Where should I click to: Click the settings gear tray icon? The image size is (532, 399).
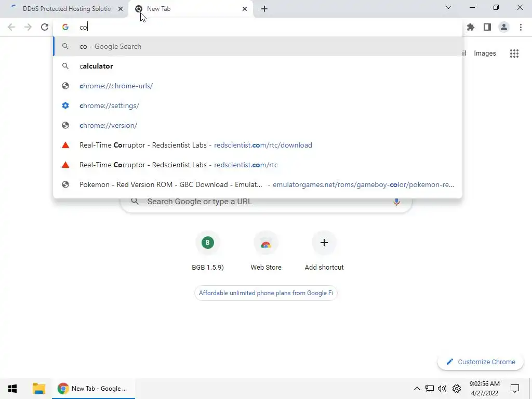click(x=457, y=389)
